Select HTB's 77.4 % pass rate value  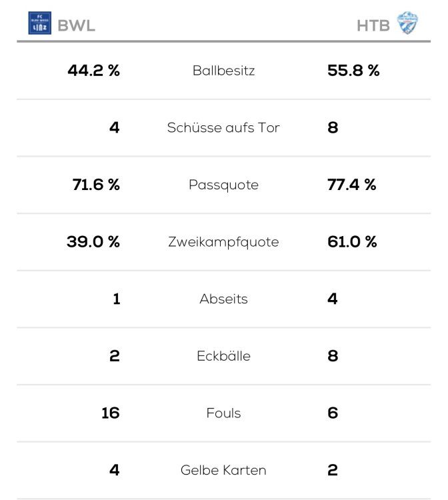pos(352,185)
